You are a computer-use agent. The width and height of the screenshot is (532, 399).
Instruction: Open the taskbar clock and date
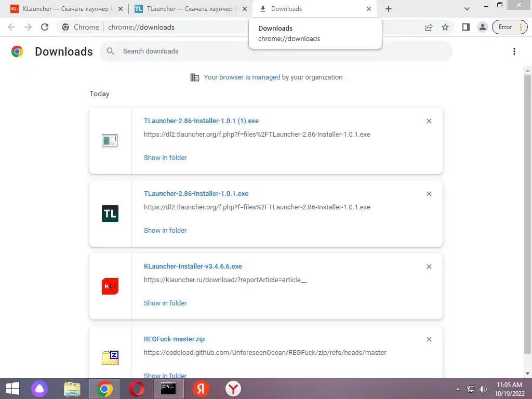(x=510, y=389)
